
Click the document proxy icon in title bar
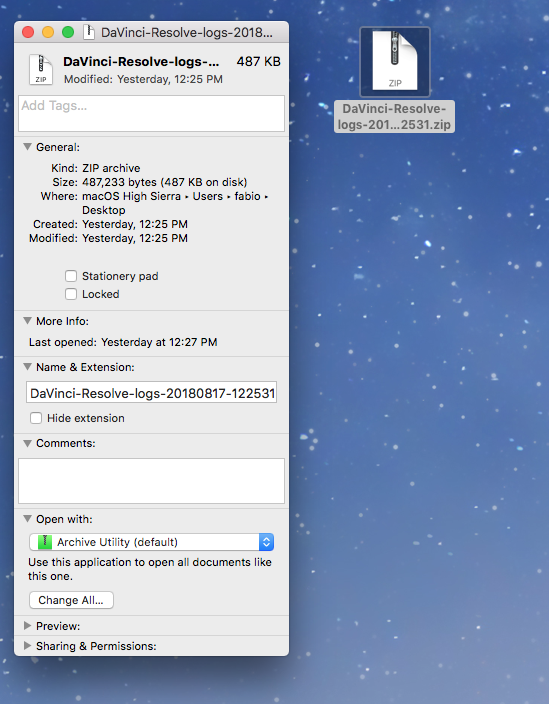89,32
